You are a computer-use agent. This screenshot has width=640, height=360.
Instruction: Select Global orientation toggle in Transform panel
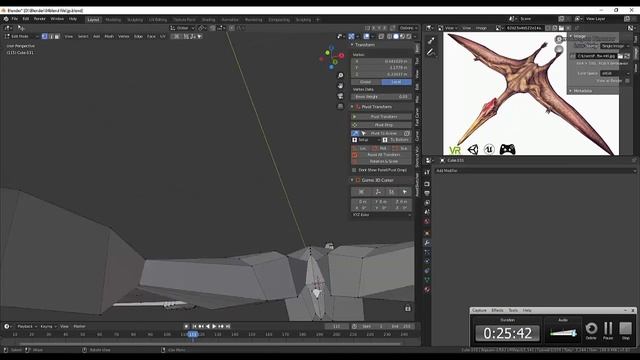(x=366, y=82)
